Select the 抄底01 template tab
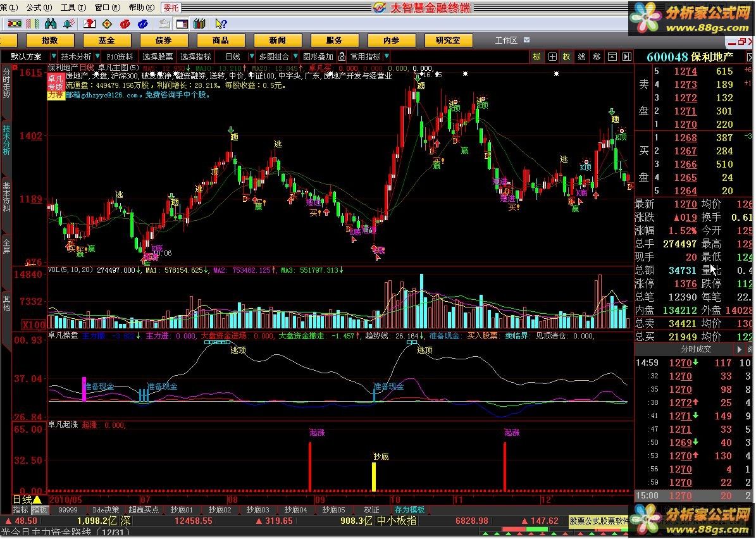 coord(182,509)
